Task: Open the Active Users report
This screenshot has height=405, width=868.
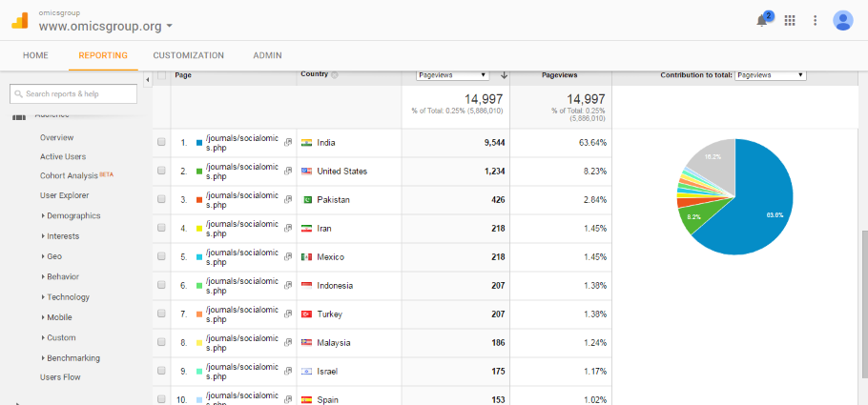Action: click(63, 157)
